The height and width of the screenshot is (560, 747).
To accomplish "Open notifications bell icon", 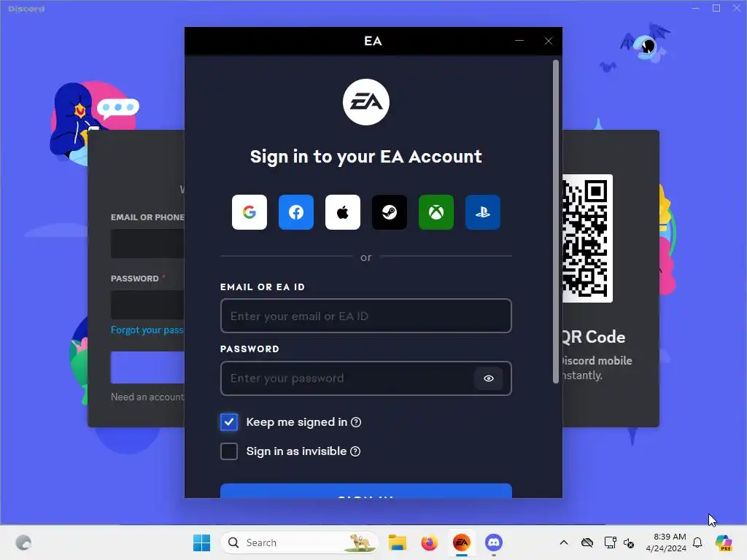I will [697, 542].
